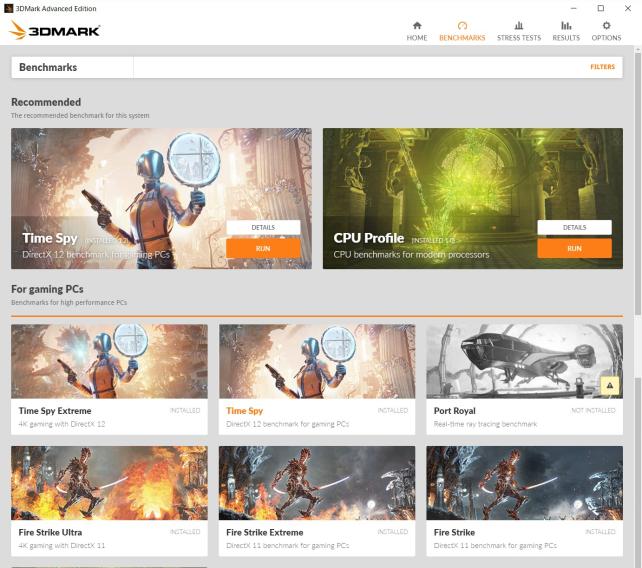This screenshot has height=568, width=642.
Task: Click the Recommended section heading
Action: (x=46, y=102)
